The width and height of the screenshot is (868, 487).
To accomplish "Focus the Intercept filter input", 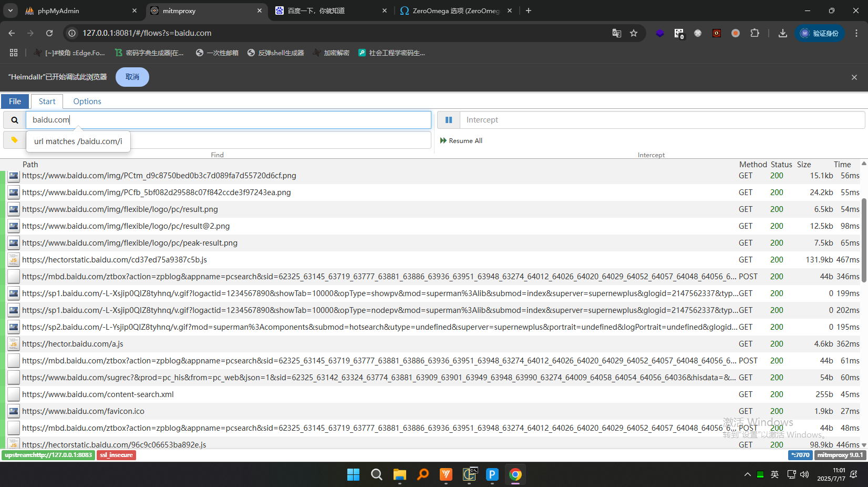I will [x=662, y=120].
